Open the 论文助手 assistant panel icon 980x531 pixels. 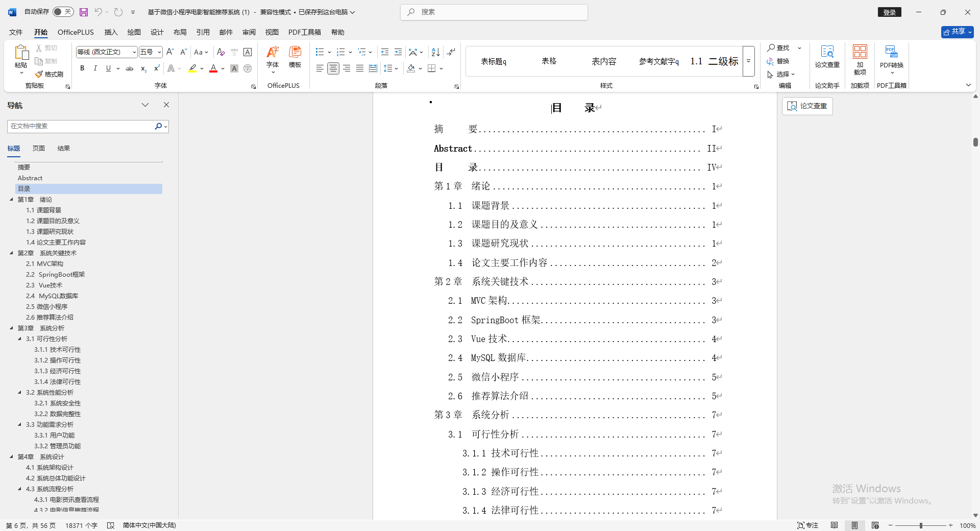[826, 85]
